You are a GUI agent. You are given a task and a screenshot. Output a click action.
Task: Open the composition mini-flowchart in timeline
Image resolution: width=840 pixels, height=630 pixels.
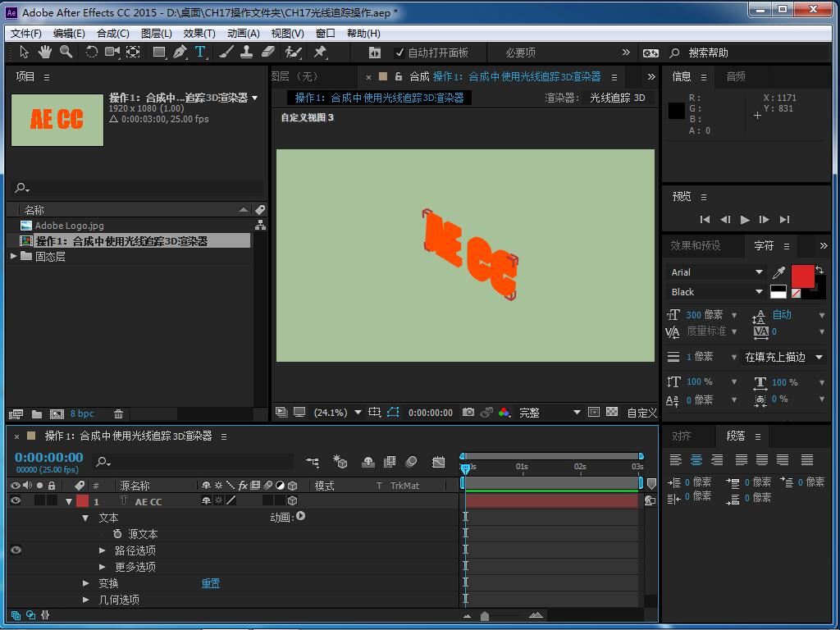(x=313, y=462)
